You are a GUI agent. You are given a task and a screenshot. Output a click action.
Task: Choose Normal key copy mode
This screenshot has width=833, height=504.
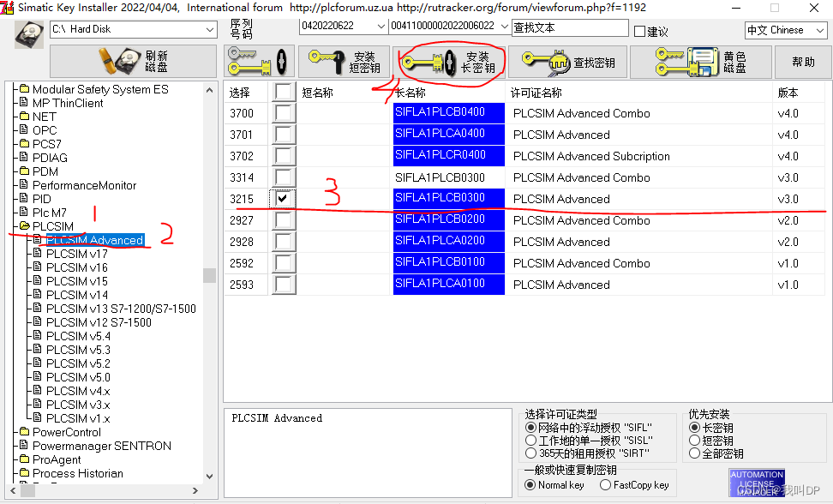(x=530, y=485)
